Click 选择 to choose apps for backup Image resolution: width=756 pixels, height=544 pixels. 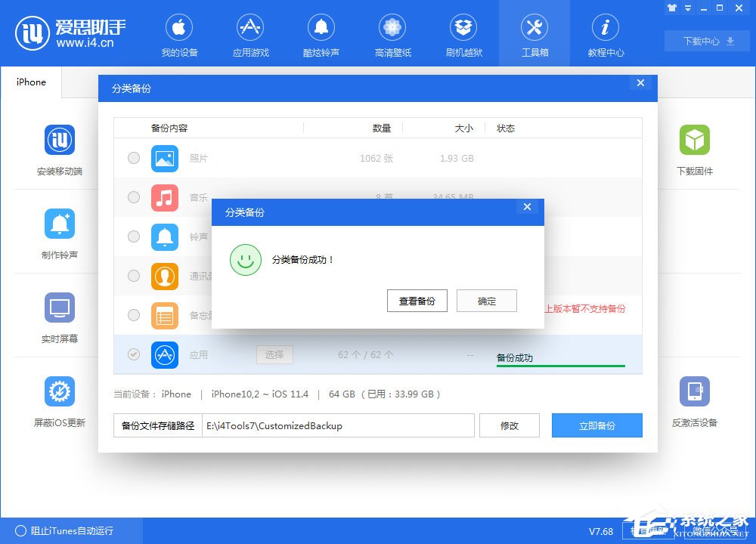pyautogui.click(x=274, y=354)
